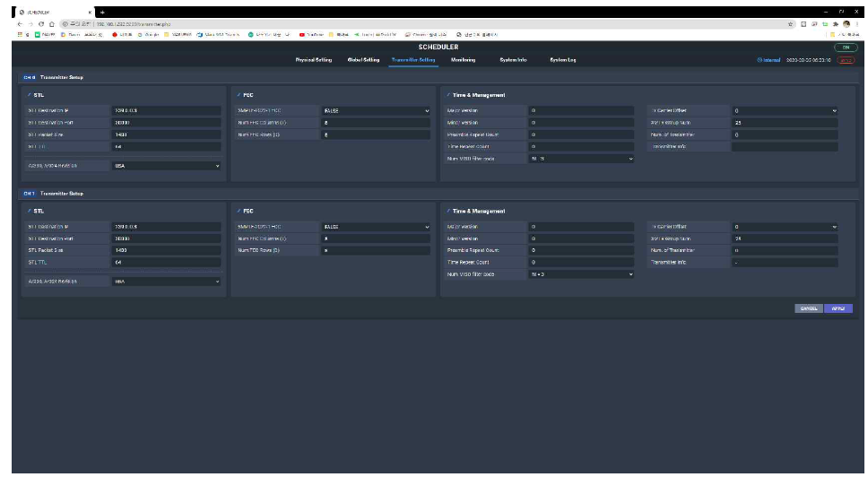This screenshot has width=868, height=477.
Task: Open the browser home page icon
Action: 51,24
